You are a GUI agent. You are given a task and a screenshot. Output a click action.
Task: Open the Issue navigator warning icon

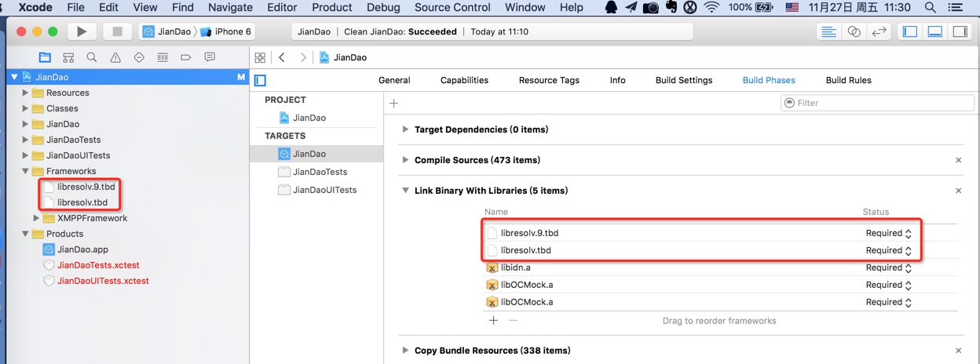(115, 57)
